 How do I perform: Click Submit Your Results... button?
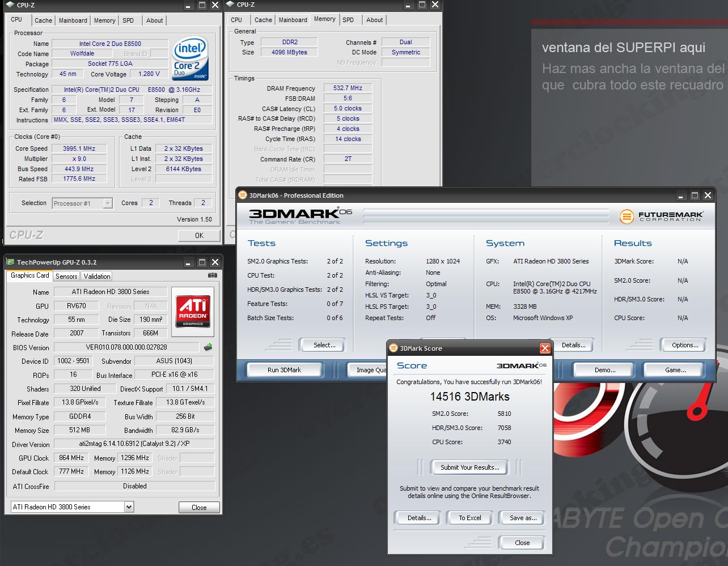pyautogui.click(x=470, y=467)
